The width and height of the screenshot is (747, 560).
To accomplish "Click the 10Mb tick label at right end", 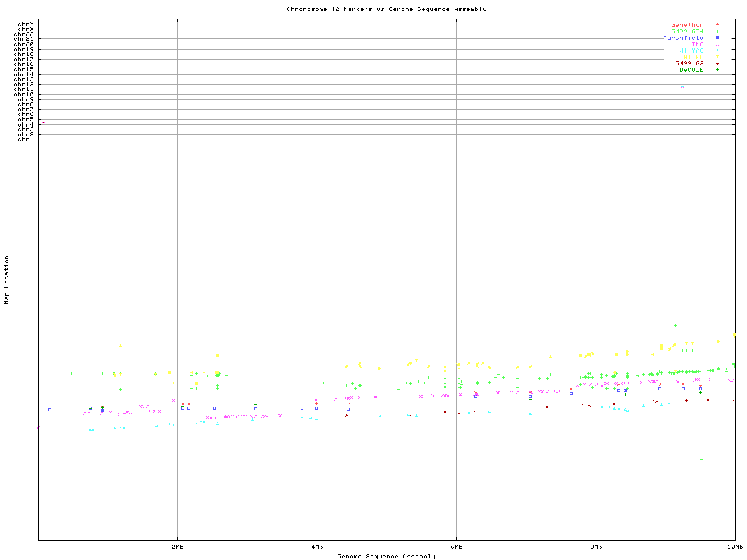I will [x=735, y=547].
